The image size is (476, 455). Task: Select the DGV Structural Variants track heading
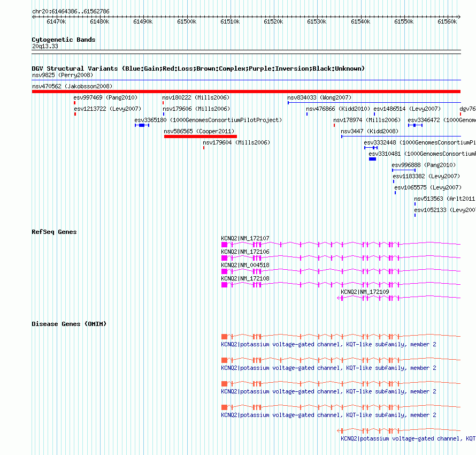(198, 69)
